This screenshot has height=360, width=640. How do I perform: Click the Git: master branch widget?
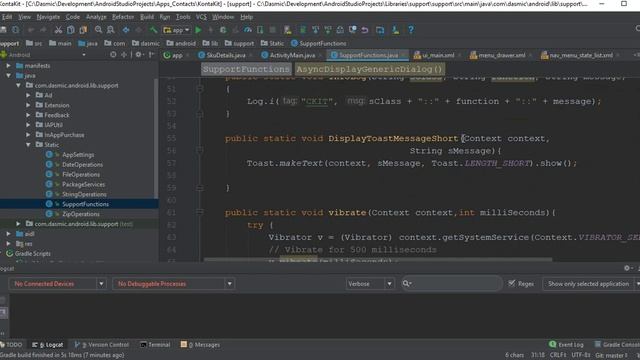coord(611,355)
